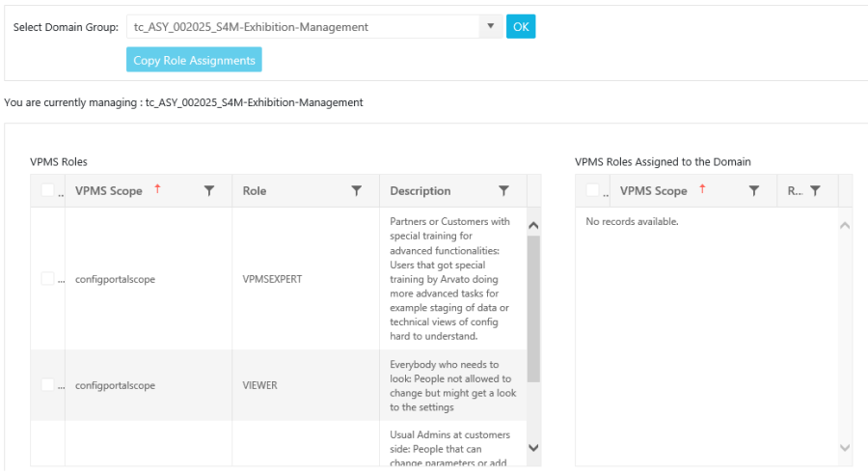This screenshot has width=868, height=475.
Task: Open filter icon on Role column header
Action: (357, 191)
